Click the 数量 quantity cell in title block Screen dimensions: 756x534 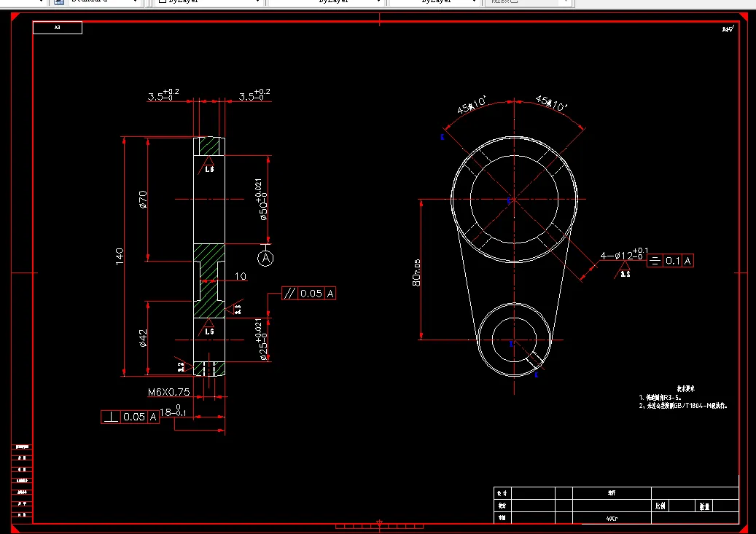[x=704, y=506]
